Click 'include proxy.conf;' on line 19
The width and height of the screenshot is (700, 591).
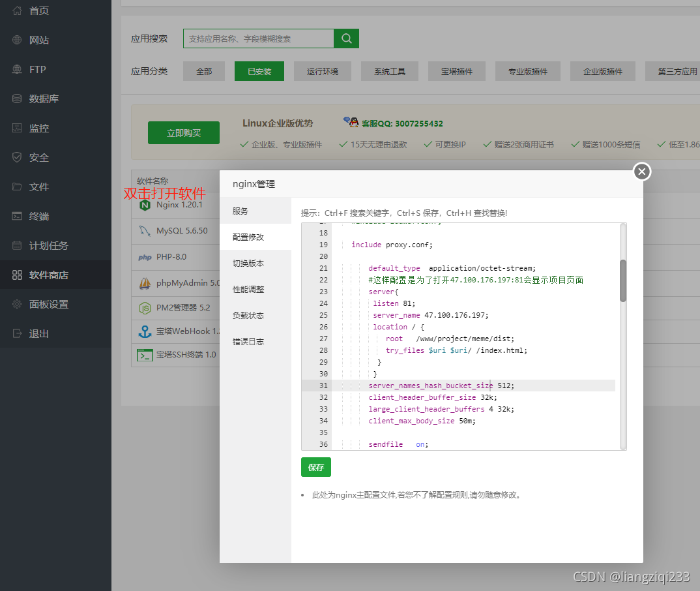[x=392, y=245]
